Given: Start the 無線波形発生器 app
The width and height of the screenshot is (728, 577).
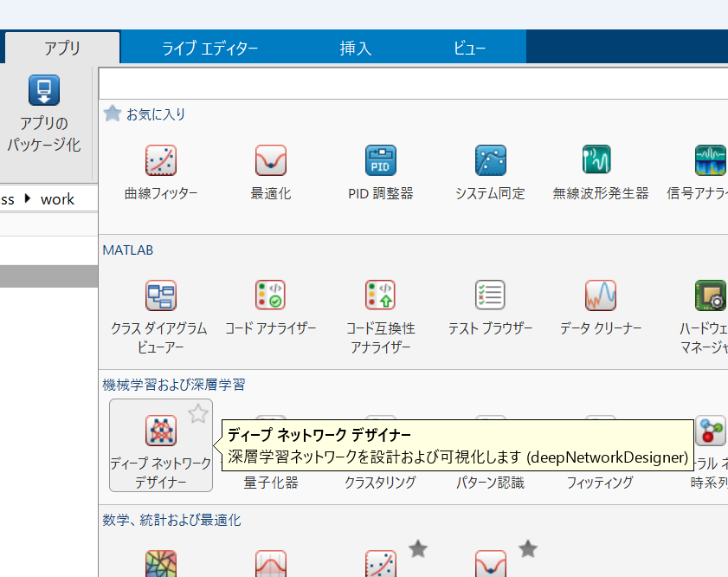Looking at the screenshot, I should click(x=600, y=170).
